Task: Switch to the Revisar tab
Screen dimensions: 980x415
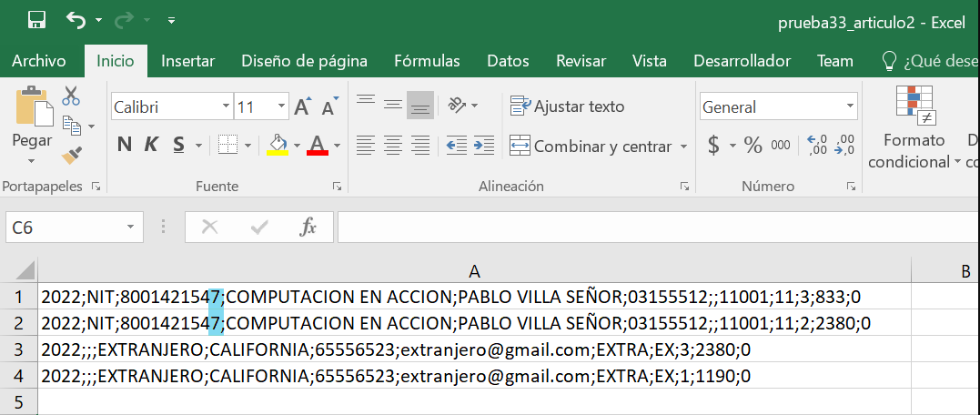Action: [581, 61]
